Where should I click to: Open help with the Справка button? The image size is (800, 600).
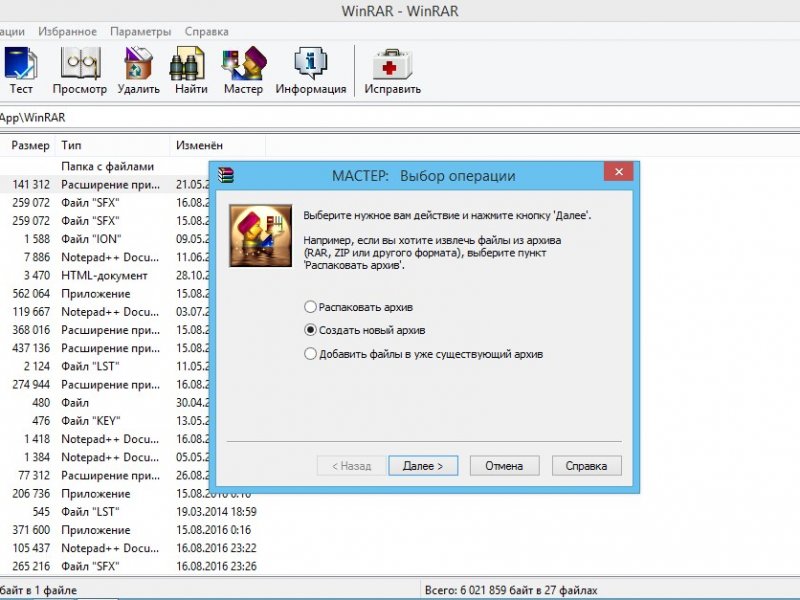[x=586, y=466]
